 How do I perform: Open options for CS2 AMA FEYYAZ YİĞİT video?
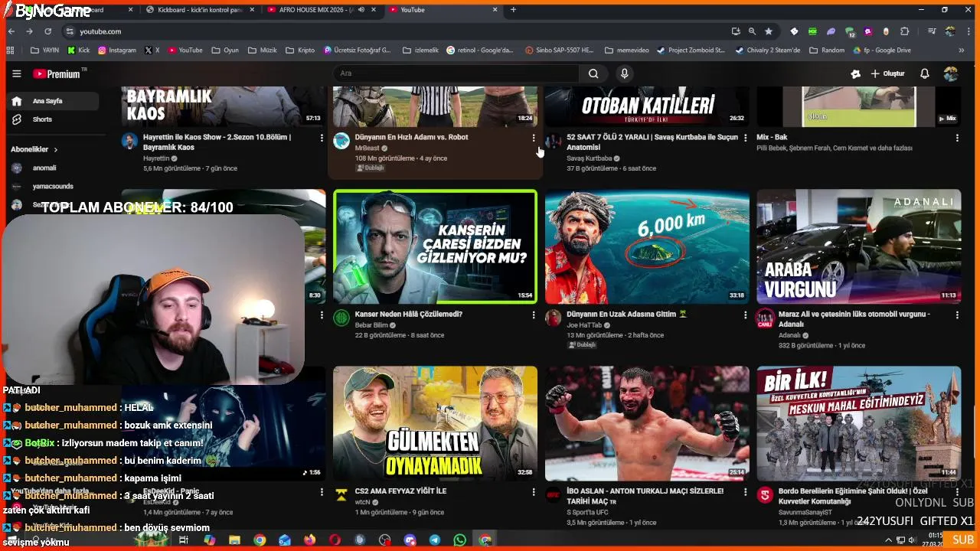[x=534, y=491]
